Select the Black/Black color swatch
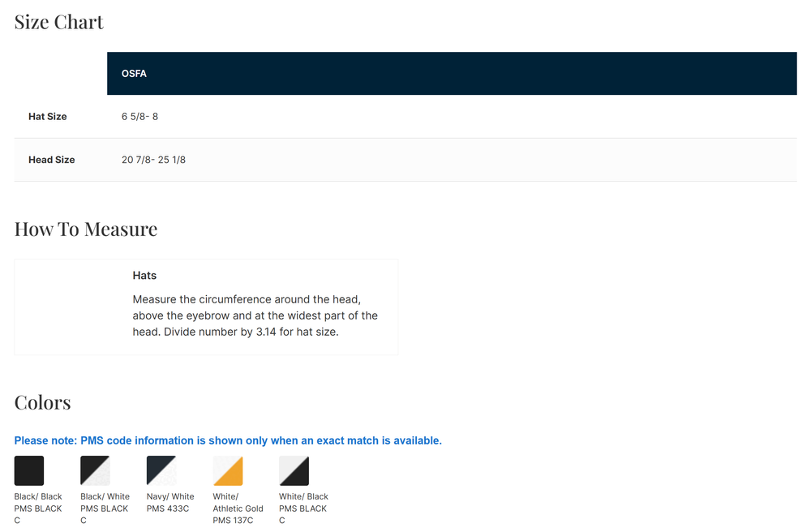Screen dimensions: 811x532 tap(29, 470)
